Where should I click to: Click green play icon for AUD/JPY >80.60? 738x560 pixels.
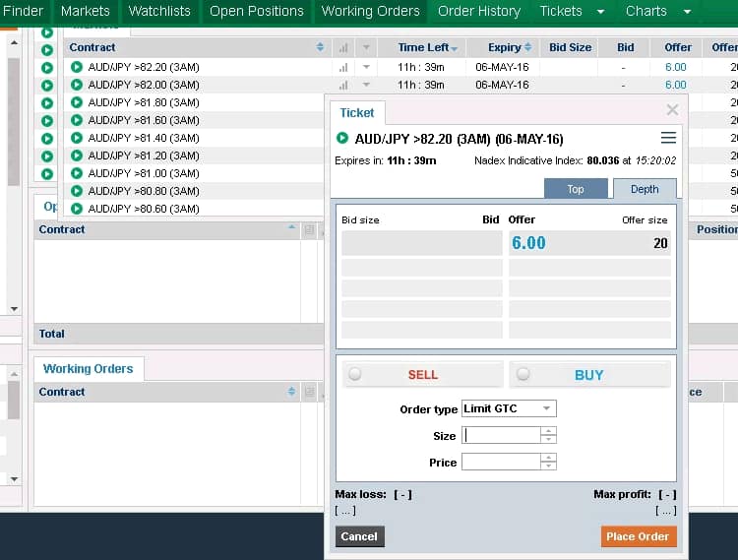(x=76, y=209)
